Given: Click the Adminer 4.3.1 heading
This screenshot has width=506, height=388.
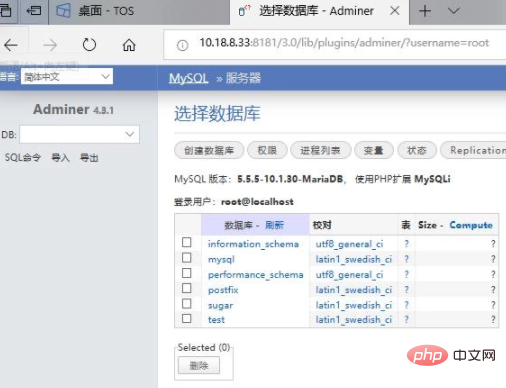Looking at the screenshot, I should pyautogui.click(x=73, y=109).
